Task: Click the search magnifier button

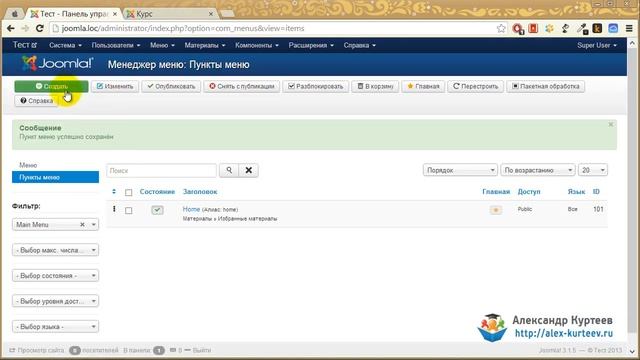Action: (229, 170)
